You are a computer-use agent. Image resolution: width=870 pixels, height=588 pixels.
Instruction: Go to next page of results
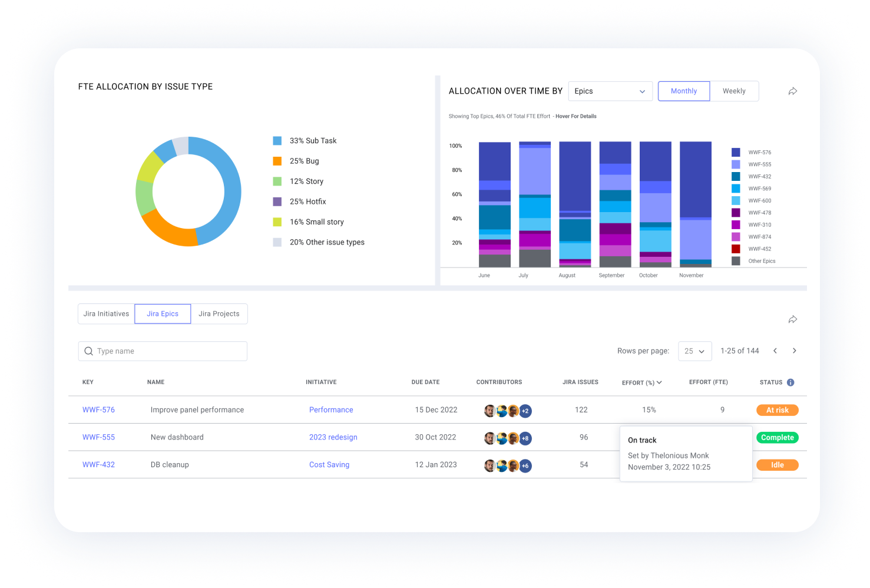coord(795,351)
